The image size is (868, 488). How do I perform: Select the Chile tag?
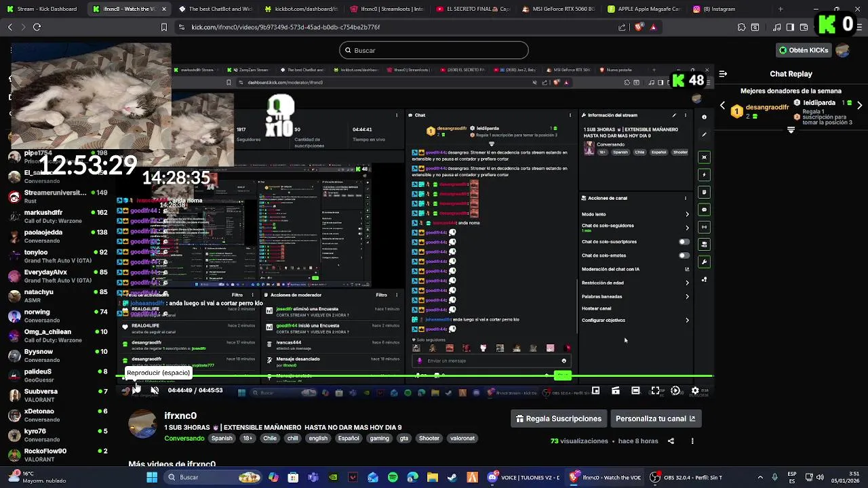270,439
